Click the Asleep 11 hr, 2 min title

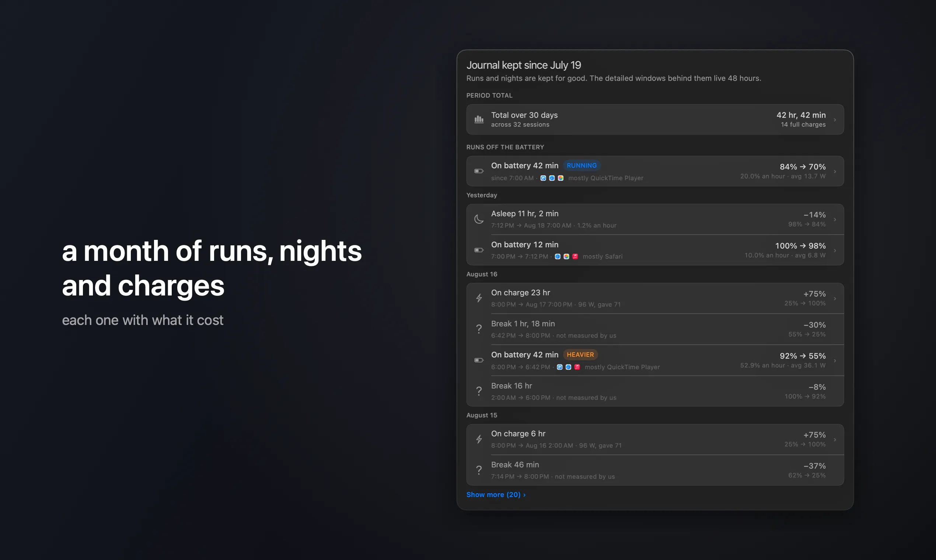525,214
